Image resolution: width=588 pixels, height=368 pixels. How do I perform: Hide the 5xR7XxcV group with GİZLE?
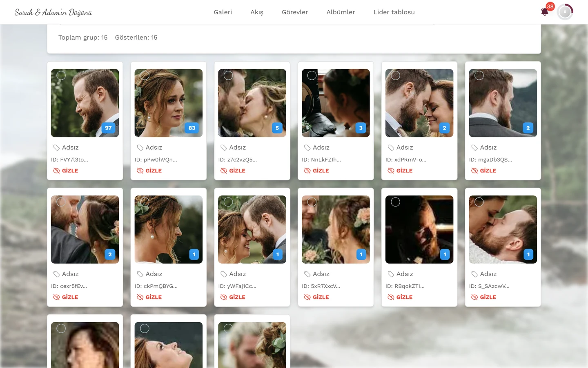coord(316,297)
